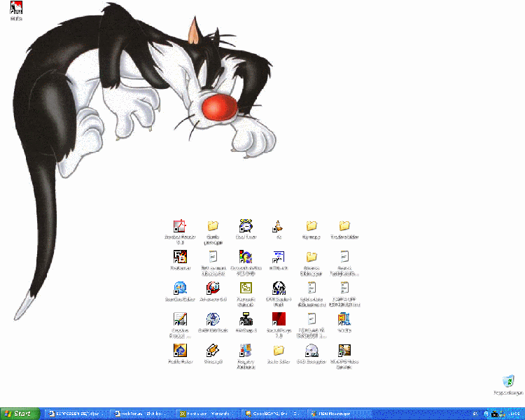Switch to the Microsoft Outlook taskbar button
Image resolution: width=525 pixels, height=420 pixels.
point(208,414)
